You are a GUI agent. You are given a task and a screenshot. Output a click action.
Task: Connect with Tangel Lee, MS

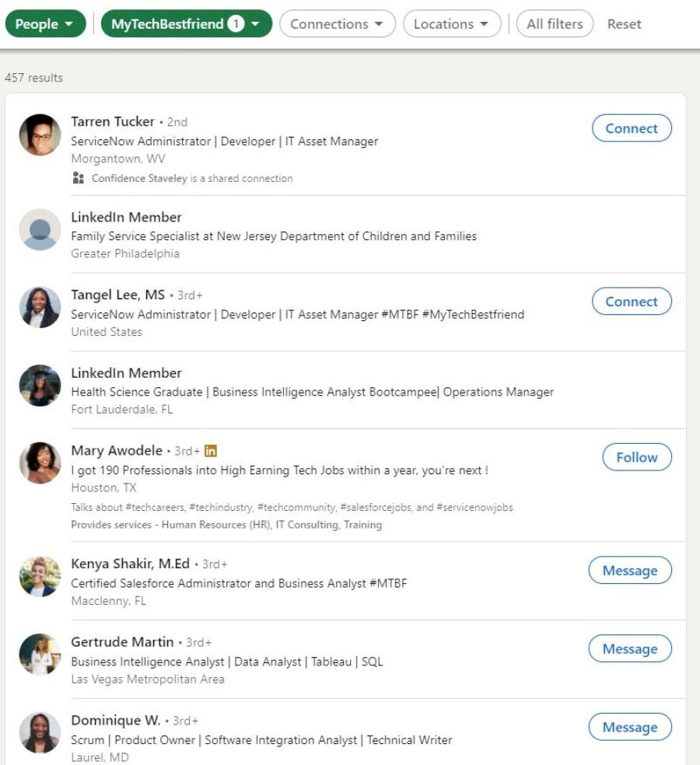pos(632,302)
